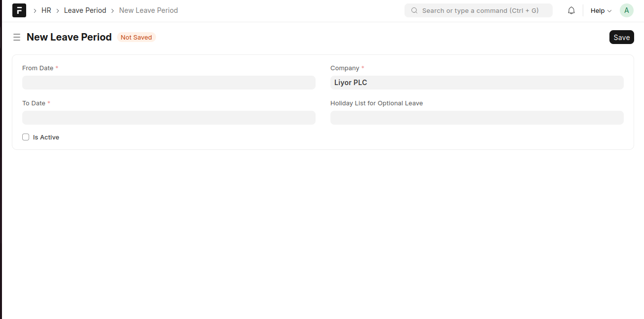
Task: Expand Holiday List for Optional Leave field
Action: (x=477, y=118)
